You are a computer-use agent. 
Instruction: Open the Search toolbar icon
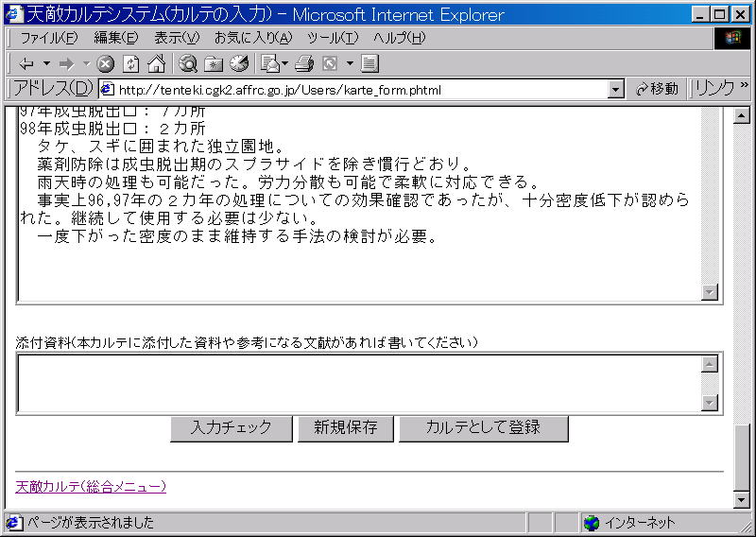click(x=188, y=64)
